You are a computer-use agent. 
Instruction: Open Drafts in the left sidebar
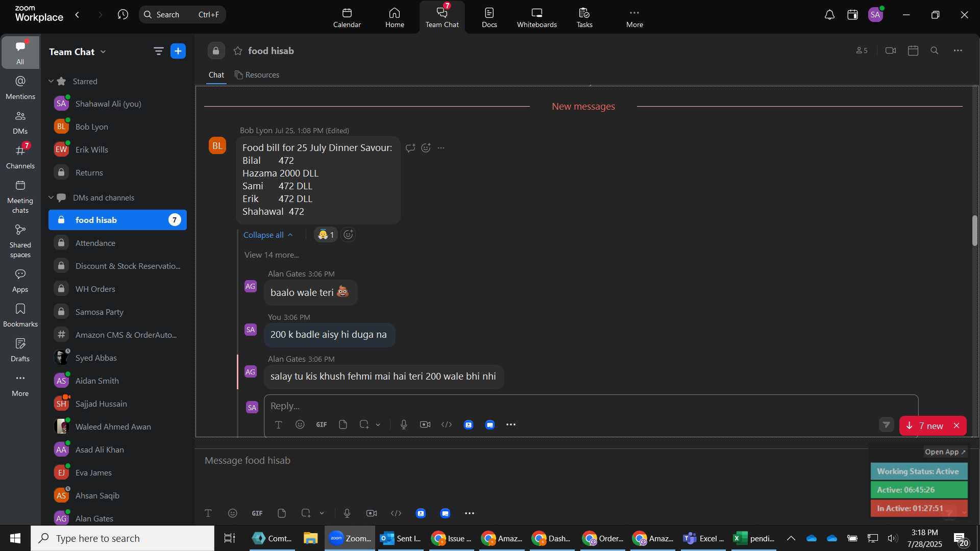pyautogui.click(x=20, y=350)
